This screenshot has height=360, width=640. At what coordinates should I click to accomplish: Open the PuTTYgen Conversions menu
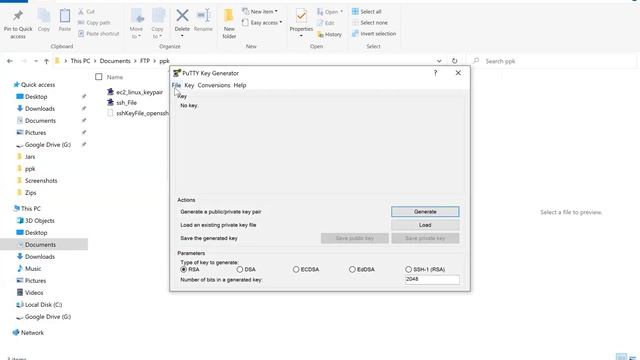point(214,85)
